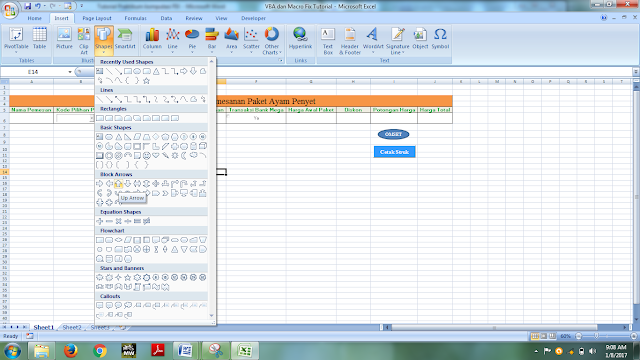
Task: Pick the Not Equal equation shape
Action: (147, 221)
